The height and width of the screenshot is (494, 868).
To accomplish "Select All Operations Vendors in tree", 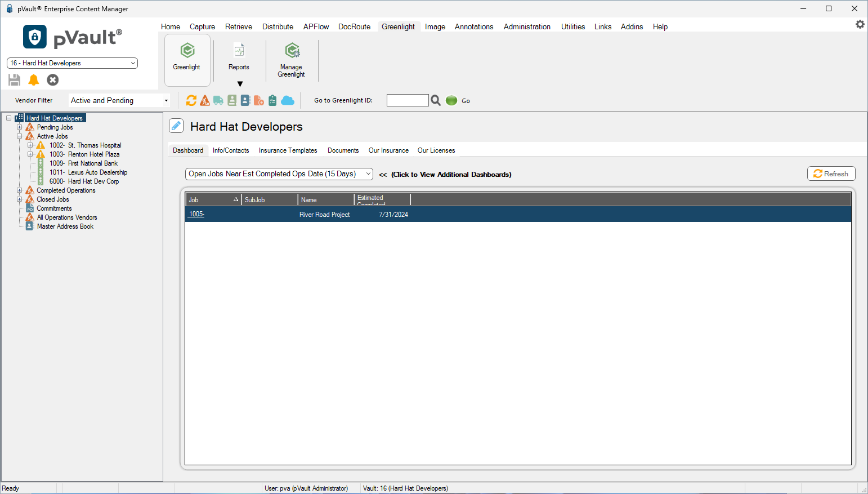I will [67, 217].
